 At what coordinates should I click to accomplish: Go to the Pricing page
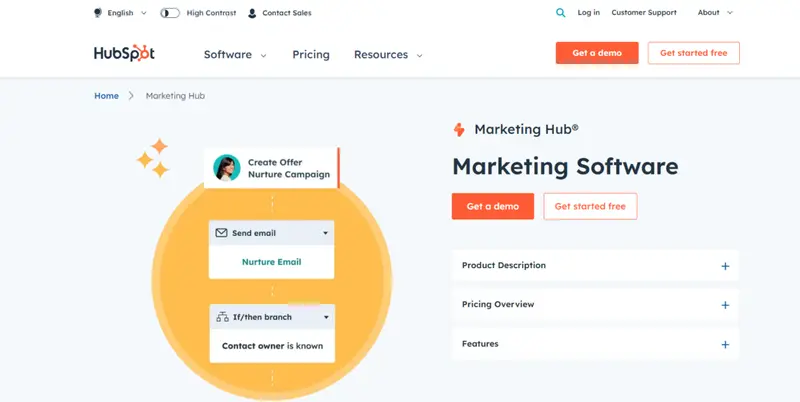coord(311,54)
